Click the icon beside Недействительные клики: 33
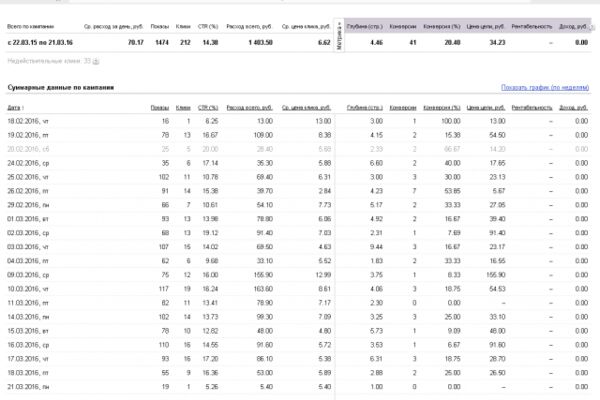Screen dimensions: 600x400 [x=96, y=61]
